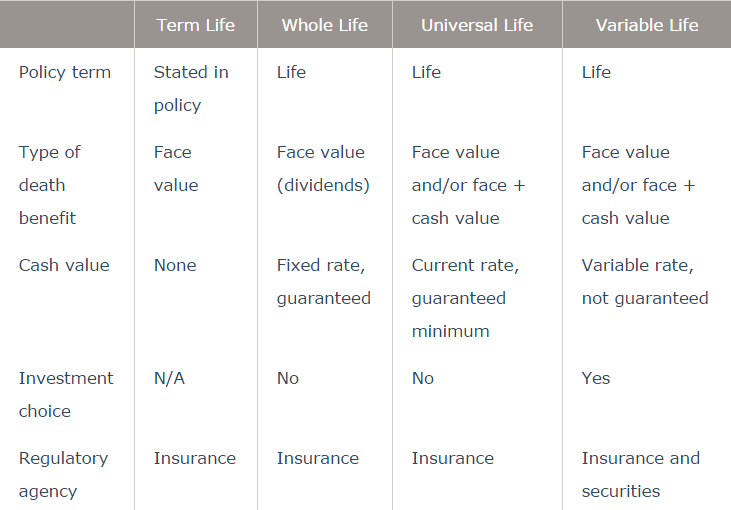
Task: Select the 'Stated in policy' cell
Action: pos(191,89)
